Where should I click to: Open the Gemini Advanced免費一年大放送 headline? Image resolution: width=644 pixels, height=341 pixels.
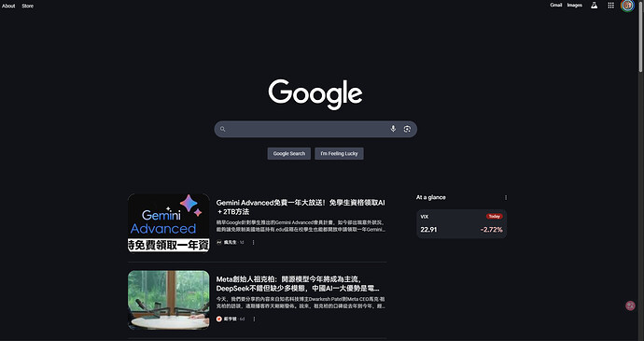coord(301,206)
